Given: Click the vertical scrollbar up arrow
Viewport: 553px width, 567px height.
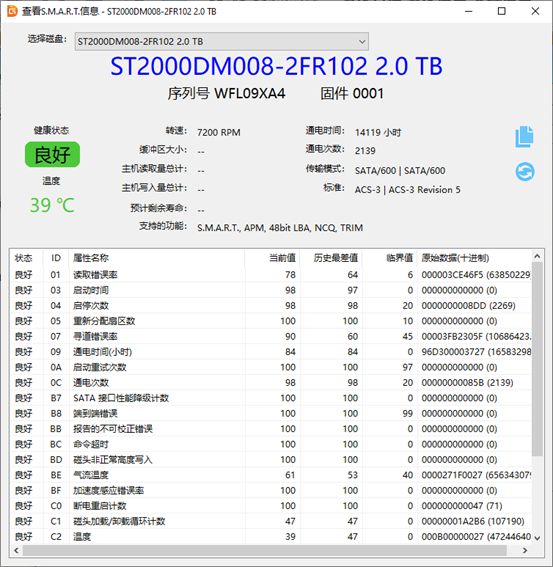Looking at the screenshot, I should point(537,256).
